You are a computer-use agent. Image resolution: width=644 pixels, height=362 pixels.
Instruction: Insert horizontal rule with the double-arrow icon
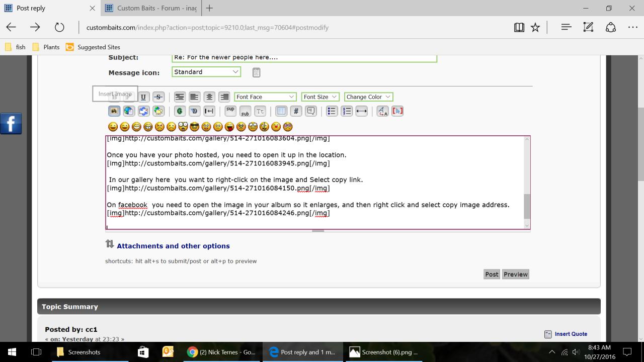click(361, 111)
